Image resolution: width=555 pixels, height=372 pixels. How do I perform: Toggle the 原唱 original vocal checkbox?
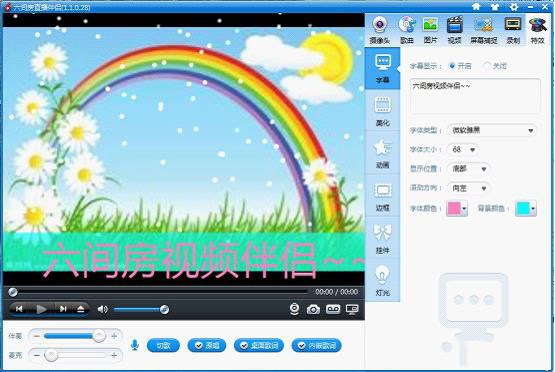[x=207, y=345]
